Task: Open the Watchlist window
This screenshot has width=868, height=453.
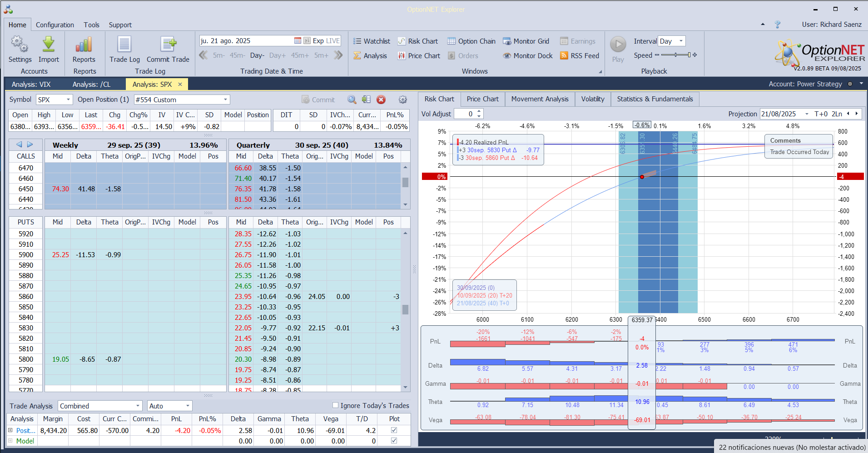Action: point(372,41)
